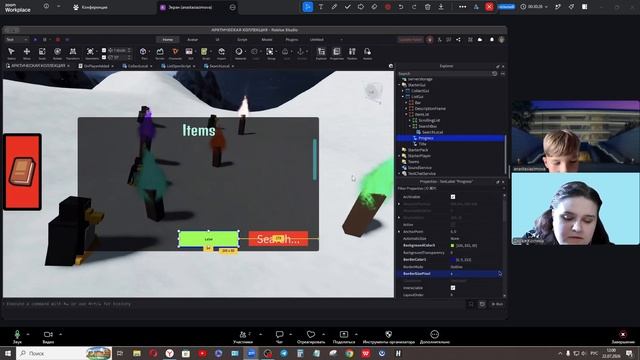Toggle the Properties panel ribbon button
The image size is (640, 360).
pos(337,53)
